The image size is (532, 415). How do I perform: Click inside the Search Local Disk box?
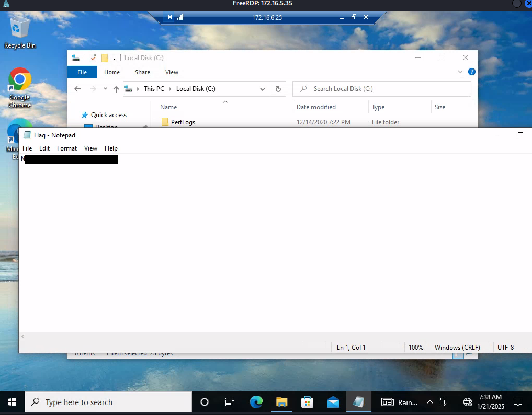381,89
